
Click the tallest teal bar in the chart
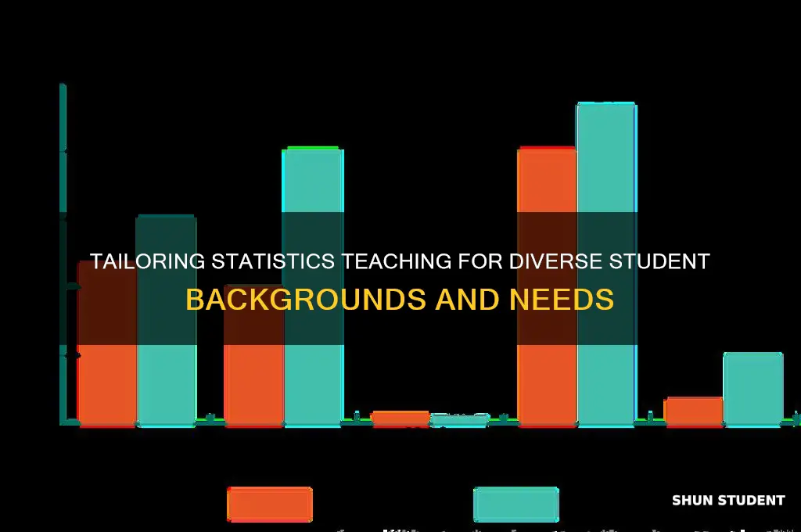coord(606,264)
